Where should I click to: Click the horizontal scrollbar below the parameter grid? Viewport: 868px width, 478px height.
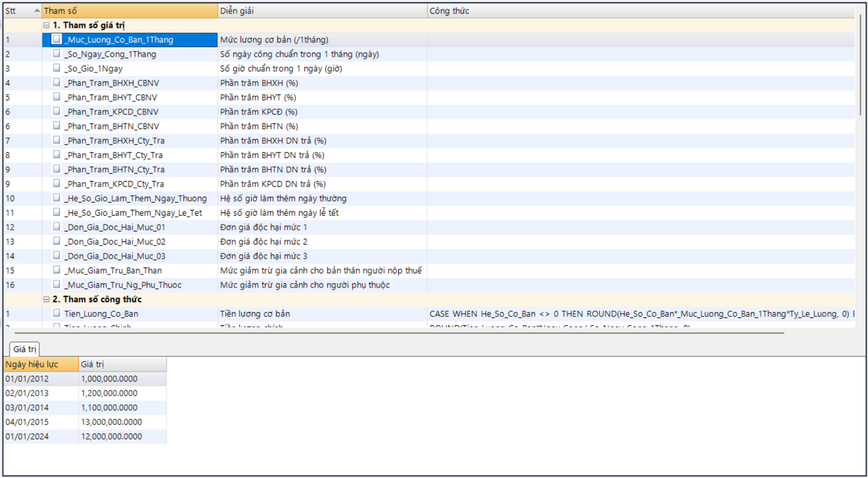(399, 332)
